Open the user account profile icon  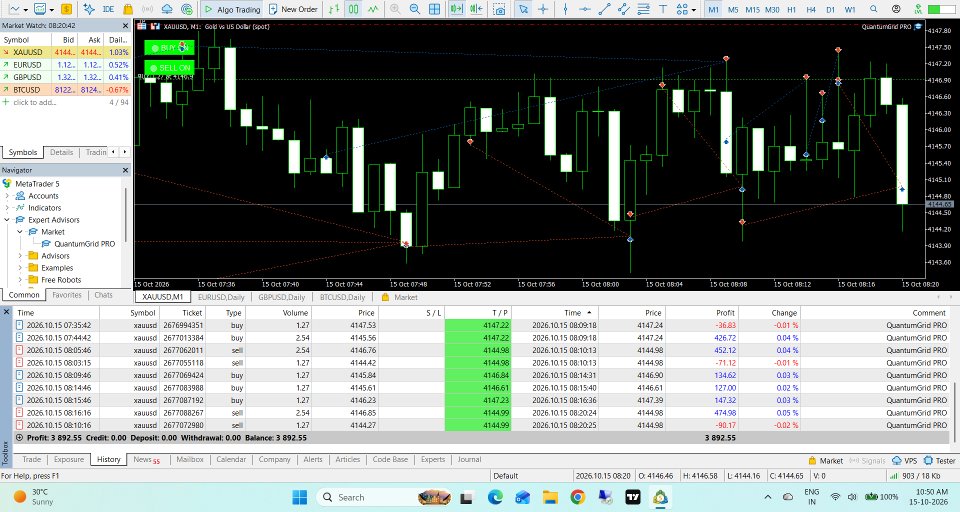[x=896, y=9]
